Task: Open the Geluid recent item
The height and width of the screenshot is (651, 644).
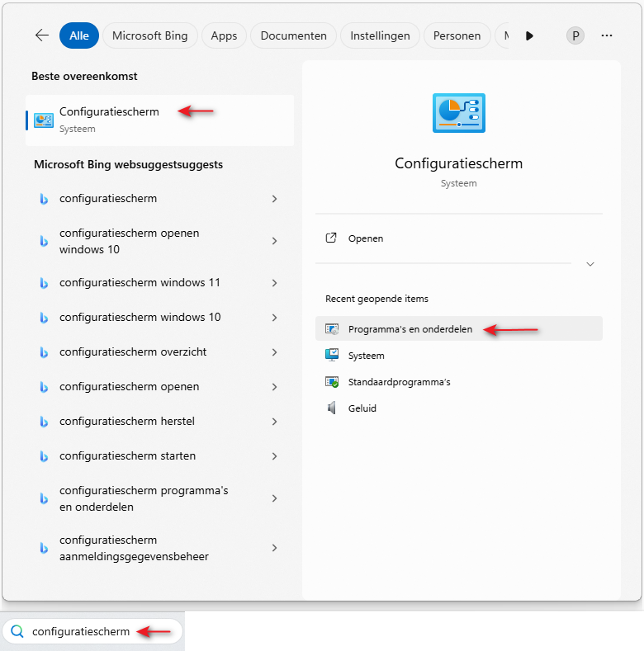Action: 459,408
